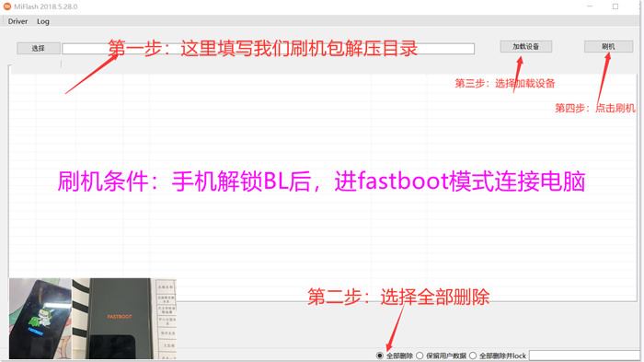The width and height of the screenshot is (644, 362).
Task: Minimize the MiFlash window
Action: 590,6
